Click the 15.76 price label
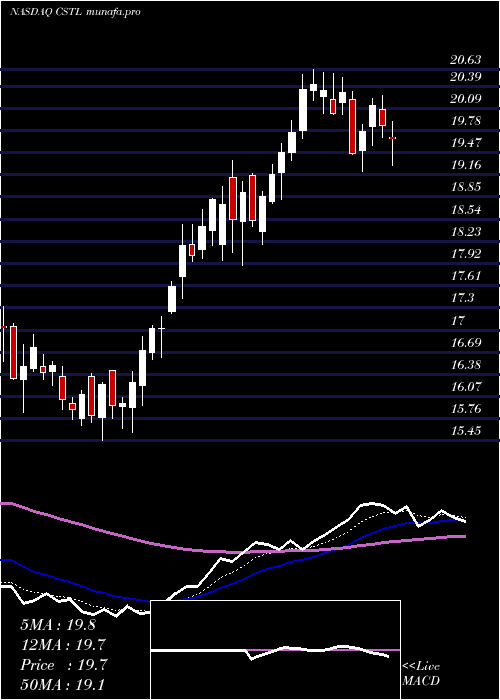The width and height of the screenshot is (500, 700). (466, 409)
